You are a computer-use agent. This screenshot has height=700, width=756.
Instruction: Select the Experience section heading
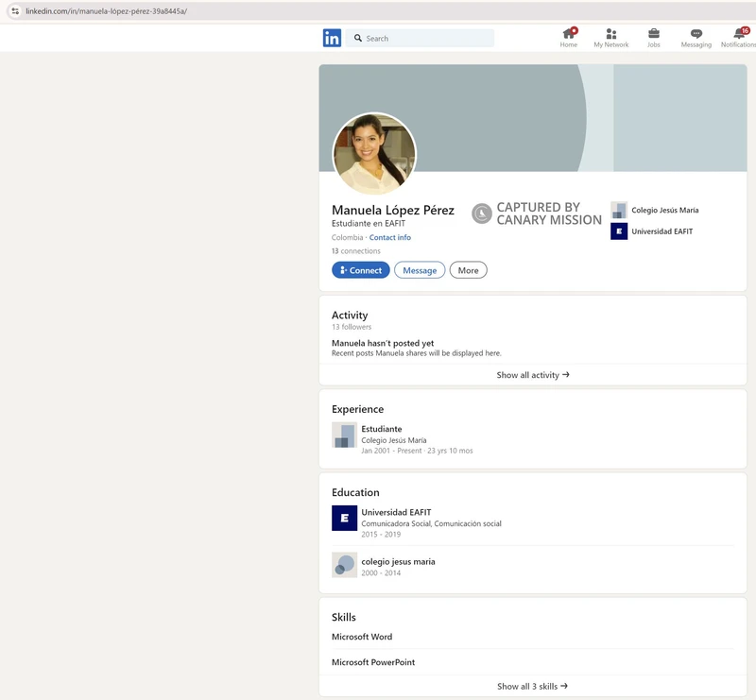point(358,409)
